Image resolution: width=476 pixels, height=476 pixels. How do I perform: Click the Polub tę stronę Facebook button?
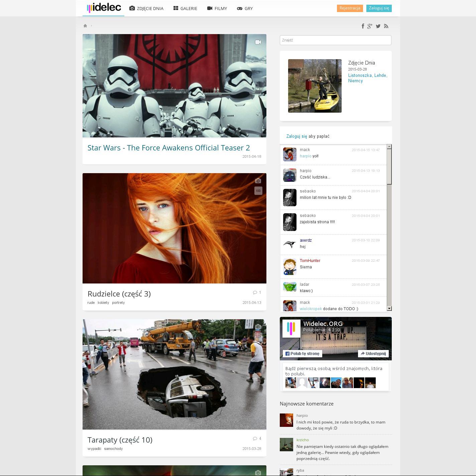pos(303,354)
